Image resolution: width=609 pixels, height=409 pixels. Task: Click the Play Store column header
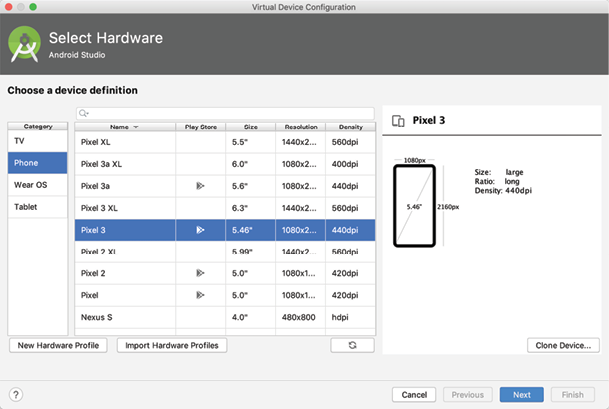200,127
